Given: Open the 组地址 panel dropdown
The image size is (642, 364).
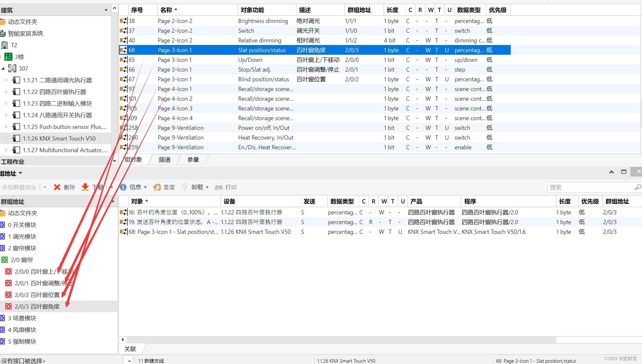Looking at the screenshot, I should [20, 173].
